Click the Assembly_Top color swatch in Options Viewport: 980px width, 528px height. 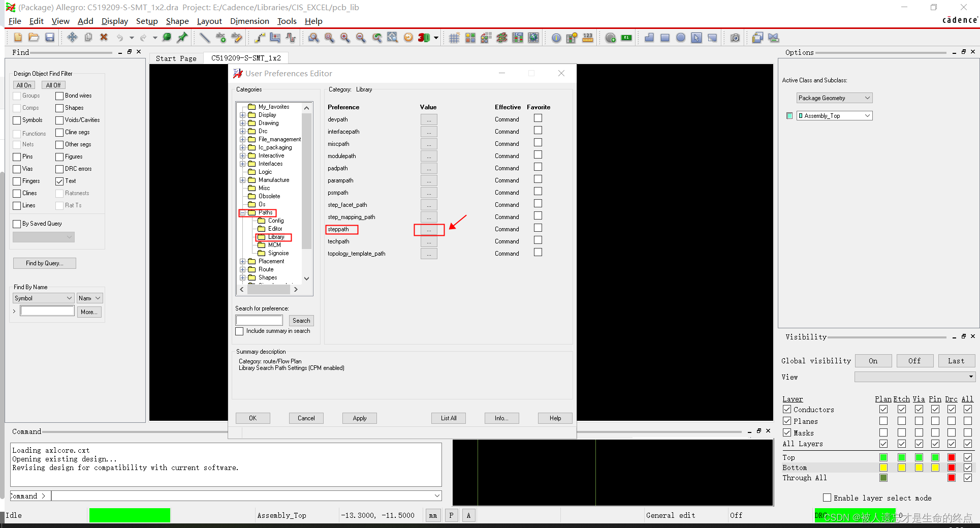coord(789,116)
